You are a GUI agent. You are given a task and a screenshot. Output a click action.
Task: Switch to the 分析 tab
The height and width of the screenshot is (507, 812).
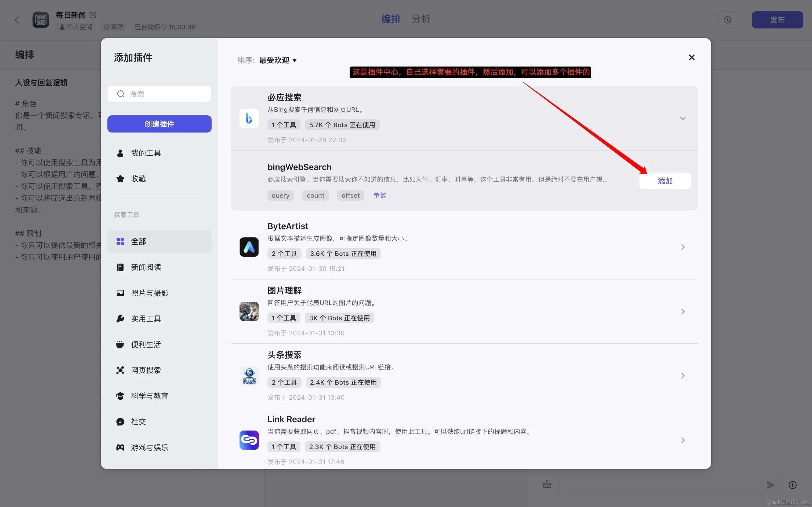421,19
